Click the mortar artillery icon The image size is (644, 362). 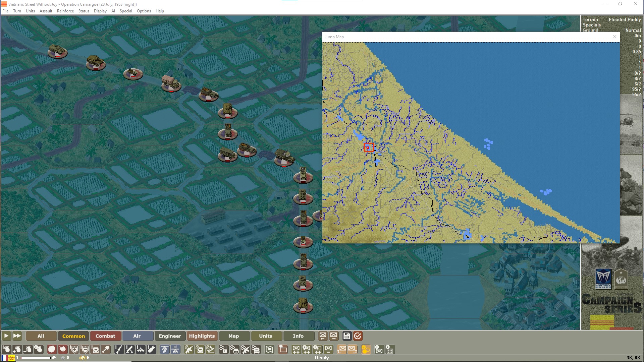[130, 350]
